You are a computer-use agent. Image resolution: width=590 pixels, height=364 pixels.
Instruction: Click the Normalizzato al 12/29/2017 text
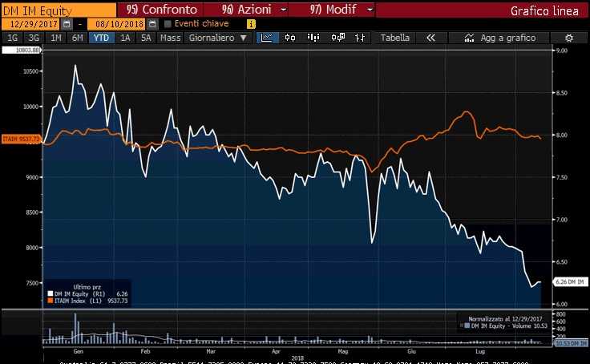pyautogui.click(x=505, y=319)
